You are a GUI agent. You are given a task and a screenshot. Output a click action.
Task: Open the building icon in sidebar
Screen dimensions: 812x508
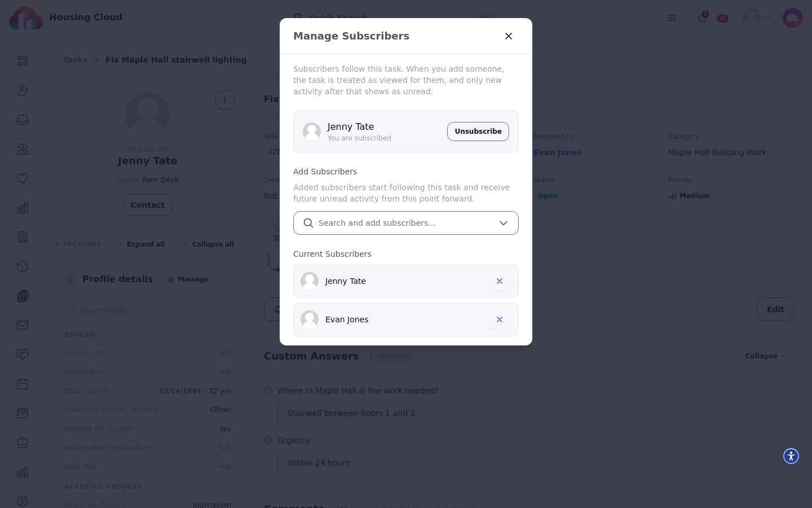[23, 237]
